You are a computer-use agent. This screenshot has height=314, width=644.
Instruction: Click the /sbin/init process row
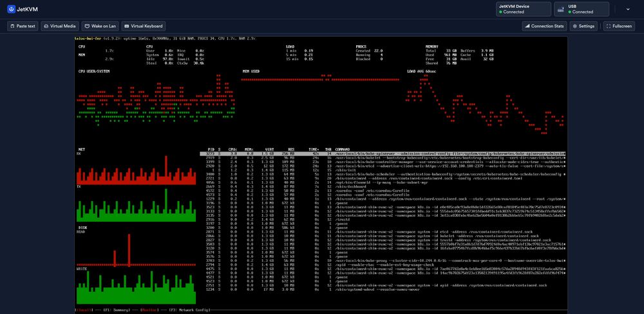[x=383, y=170]
